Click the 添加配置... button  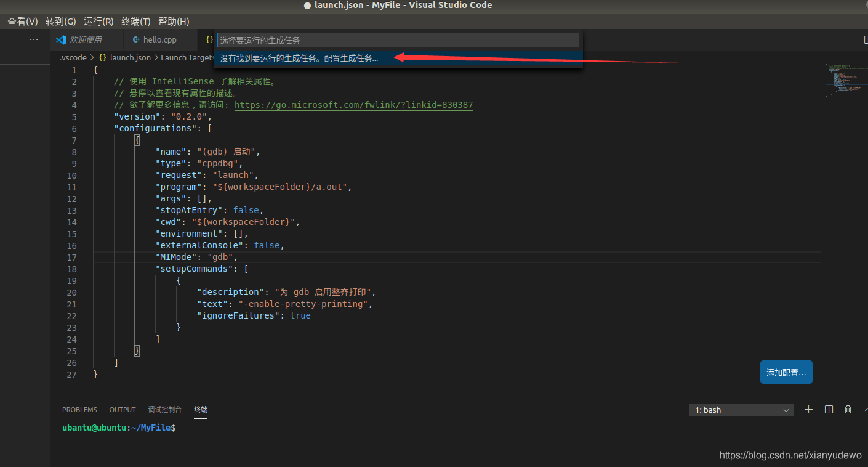tap(786, 372)
